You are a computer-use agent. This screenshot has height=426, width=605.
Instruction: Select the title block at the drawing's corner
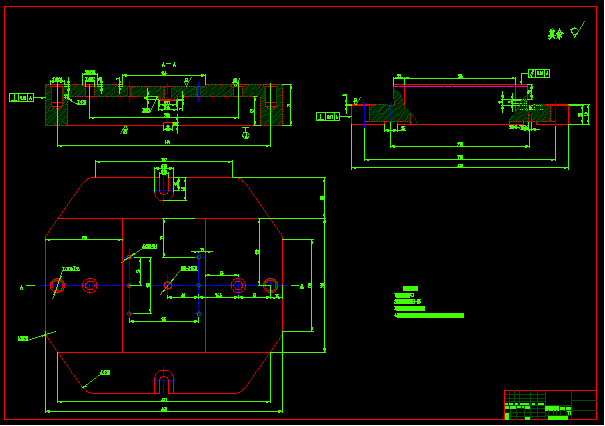(551, 405)
